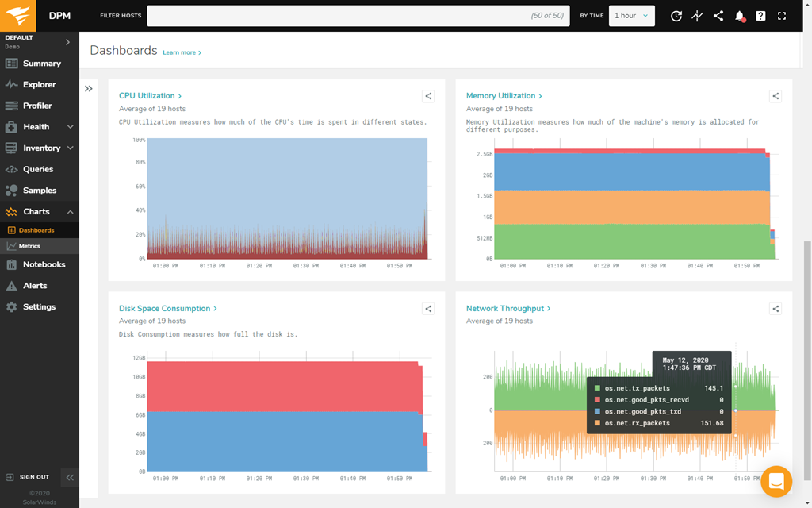Click the share icon in top header
Screen dimensions: 812x508
pyautogui.click(x=718, y=16)
